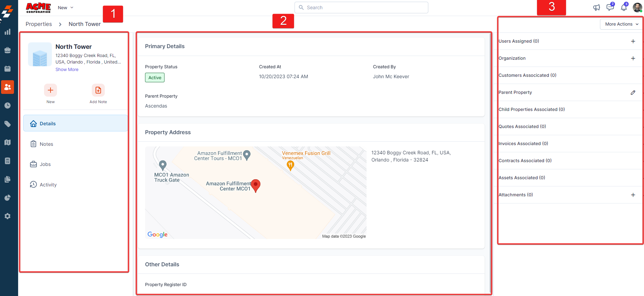Click the Search input field
This screenshot has width=644, height=296.
click(362, 8)
